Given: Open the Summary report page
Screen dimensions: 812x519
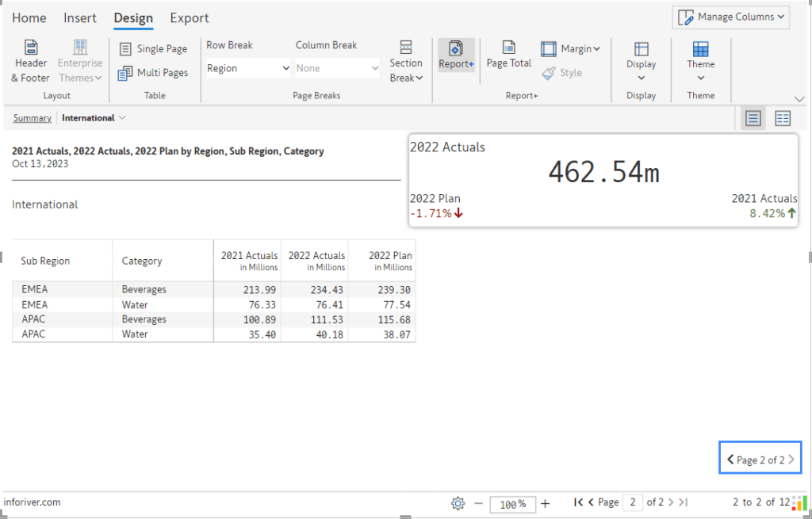Looking at the screenshot, I should coord(32,117).
